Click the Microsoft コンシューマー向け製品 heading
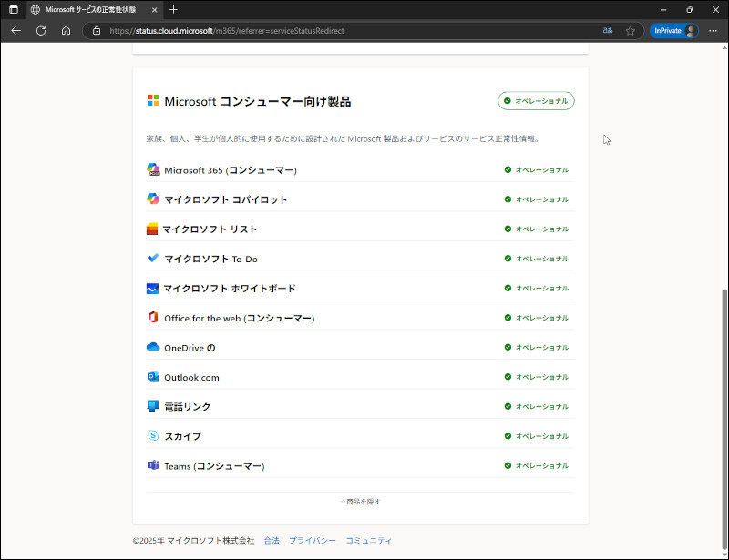Screen dimensions: 729x560 point(258,101)
